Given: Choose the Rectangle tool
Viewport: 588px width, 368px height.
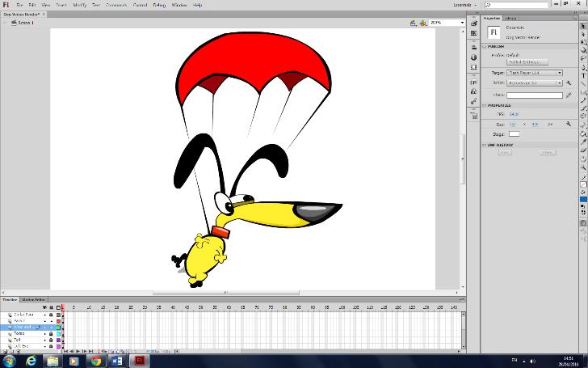Looking at the screenshot, I should click(x=583, y=92).
